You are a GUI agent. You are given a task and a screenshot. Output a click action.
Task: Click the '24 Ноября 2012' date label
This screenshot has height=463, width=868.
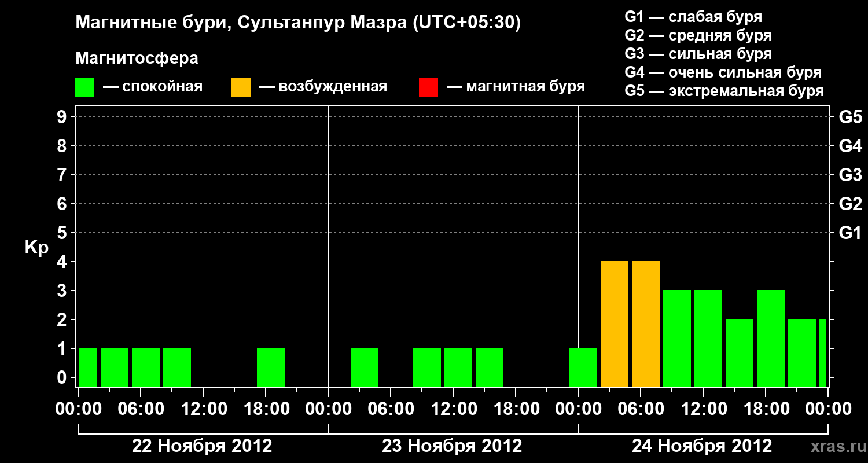pyautogui.click(x=702, y=446)
